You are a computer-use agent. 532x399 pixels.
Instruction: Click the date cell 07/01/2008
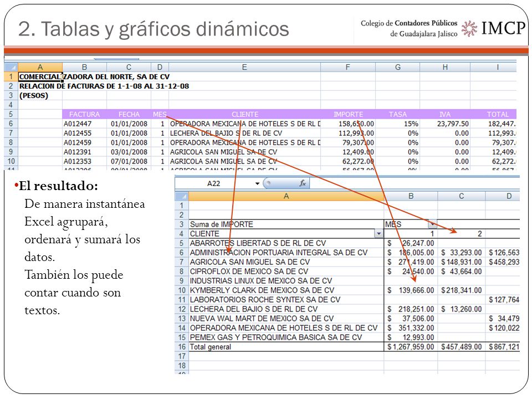pyautogui.click(x=129, y=161)
